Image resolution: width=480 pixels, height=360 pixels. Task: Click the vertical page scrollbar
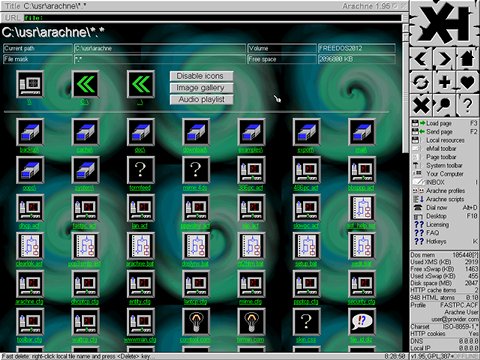pos(406,184)
